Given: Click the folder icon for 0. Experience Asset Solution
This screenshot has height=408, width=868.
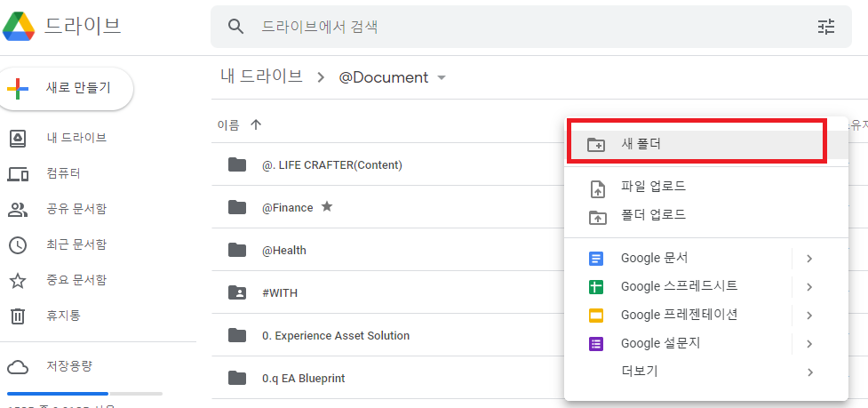Looking at the screenshot, I should (237, 335).
